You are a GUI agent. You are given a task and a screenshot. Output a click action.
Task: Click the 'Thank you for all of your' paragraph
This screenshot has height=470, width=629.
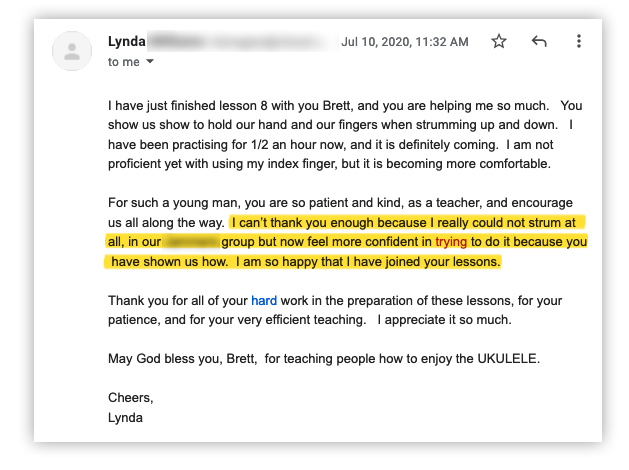[x=335, y=310]
